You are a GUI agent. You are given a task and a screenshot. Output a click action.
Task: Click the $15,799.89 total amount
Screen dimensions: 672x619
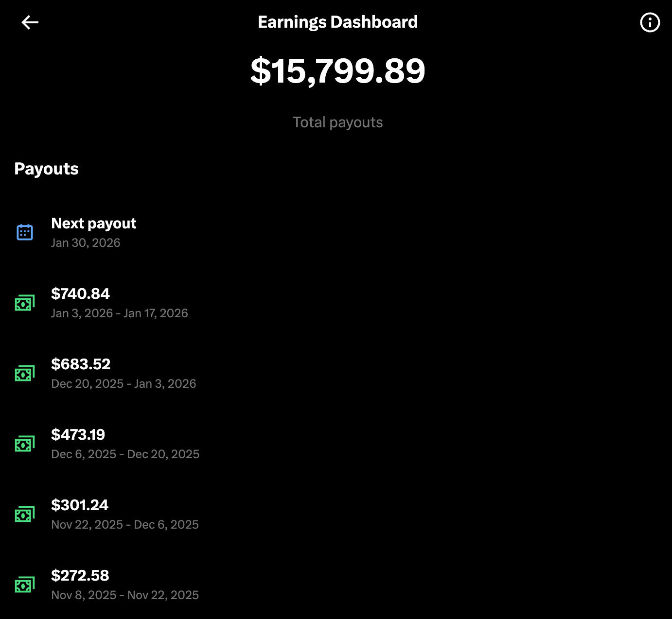[337, 71]
